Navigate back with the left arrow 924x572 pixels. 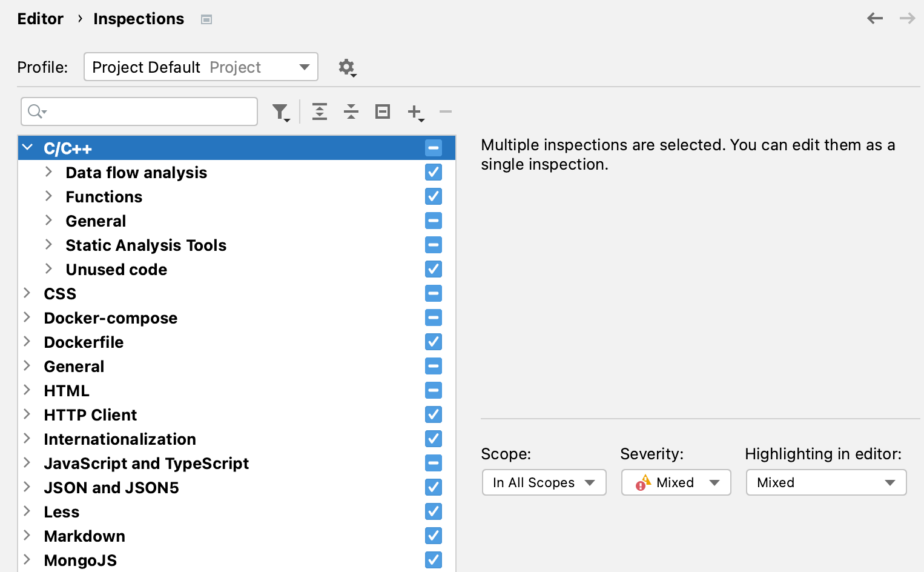pyautogui.click(x=875, y=18)
